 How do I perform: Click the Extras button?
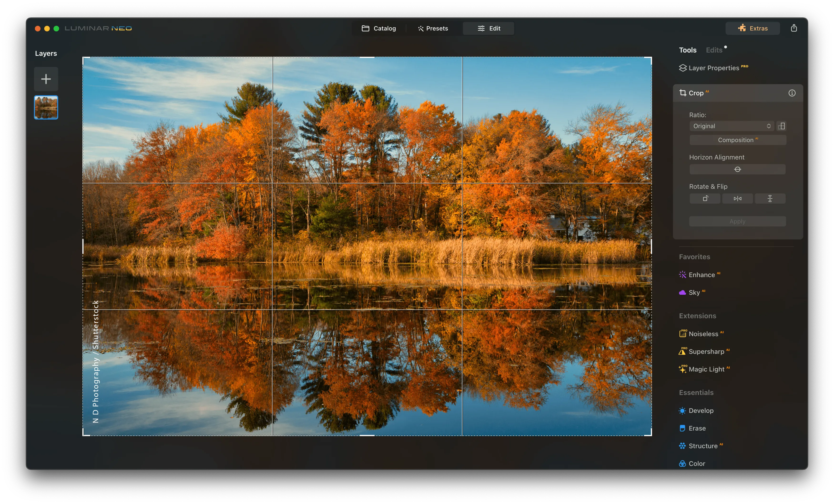point(753,28)
